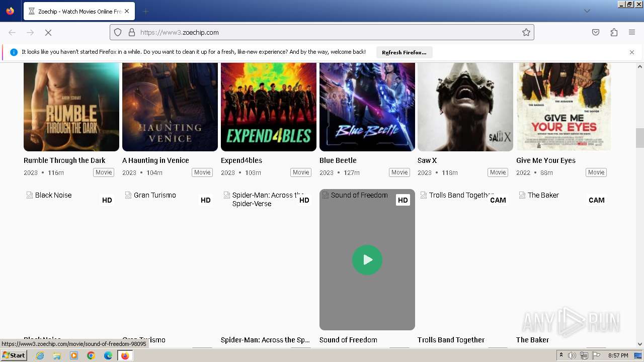The height and width of the screenshot is (362, 644).
Task: Click the Give Me Your Eyes title link
Action: [546, 160]
